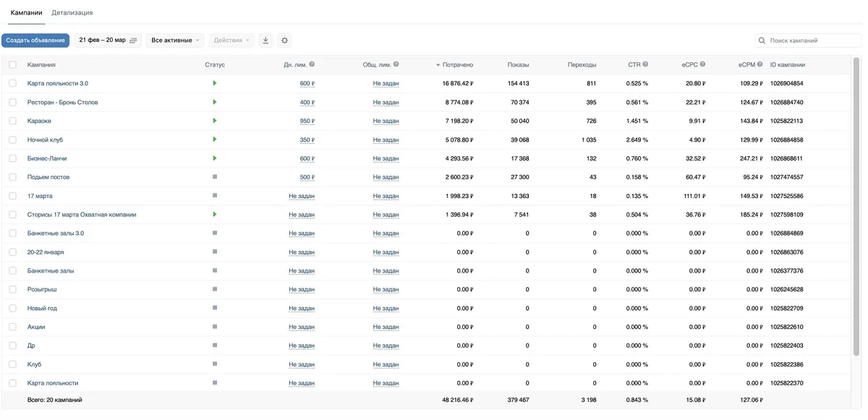Viewport: 868px width, 420px height.
Task: Edit the 400 ₽ daily limit
Action: coord(307,103)
